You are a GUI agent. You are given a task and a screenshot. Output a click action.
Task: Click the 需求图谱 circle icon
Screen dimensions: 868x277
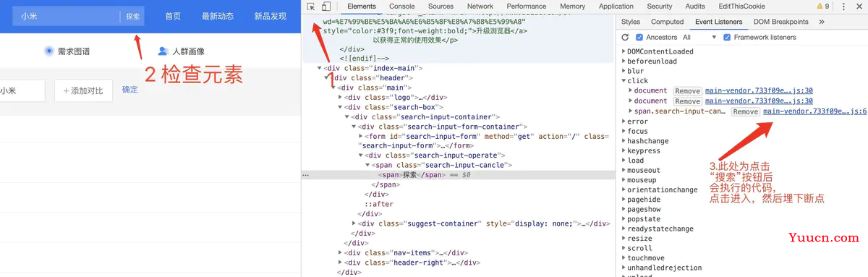pos(48,51)
